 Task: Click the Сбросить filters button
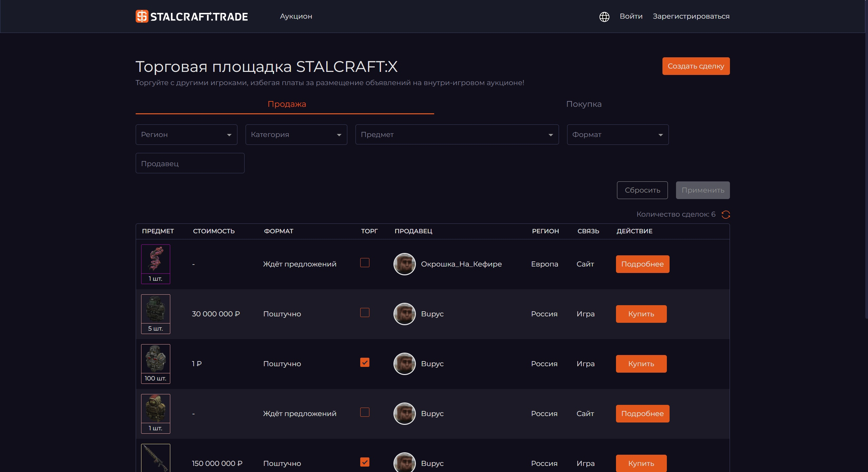642,190
